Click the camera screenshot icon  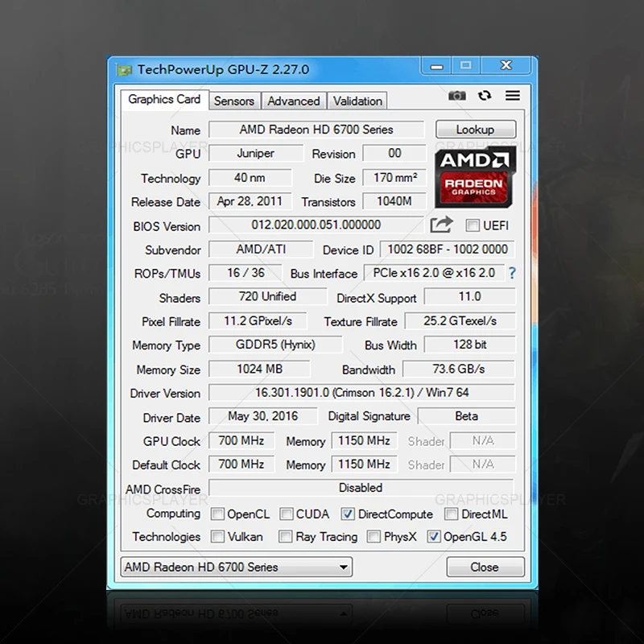[x=456, y=95]
